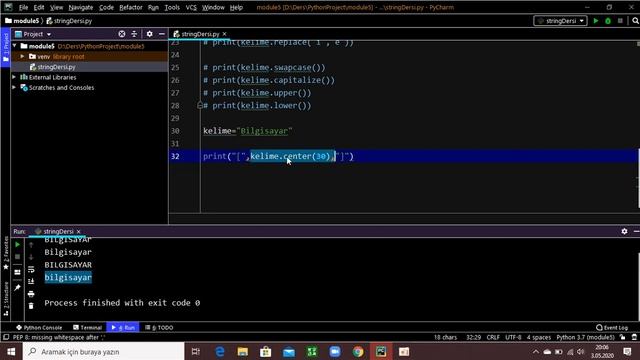This screenshot has height=360, width=640.
Task: Click 4 spaces indent setting
Action: (539, 337)
